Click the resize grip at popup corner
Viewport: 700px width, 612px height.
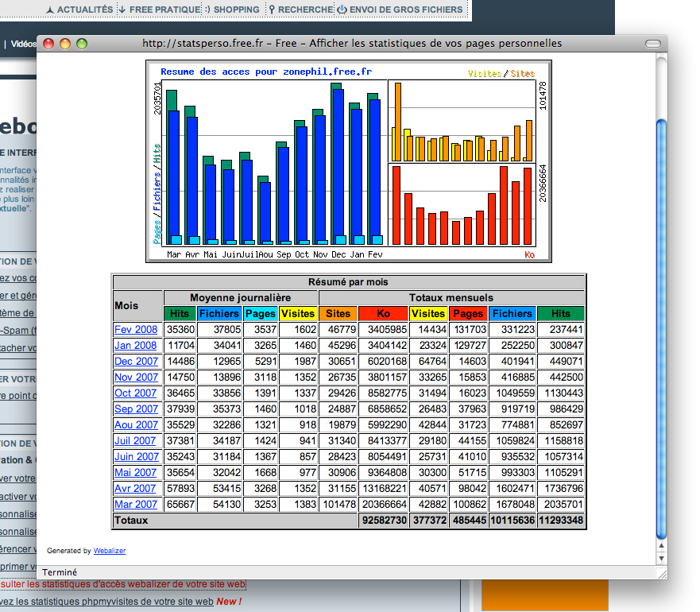pos(662,574)
